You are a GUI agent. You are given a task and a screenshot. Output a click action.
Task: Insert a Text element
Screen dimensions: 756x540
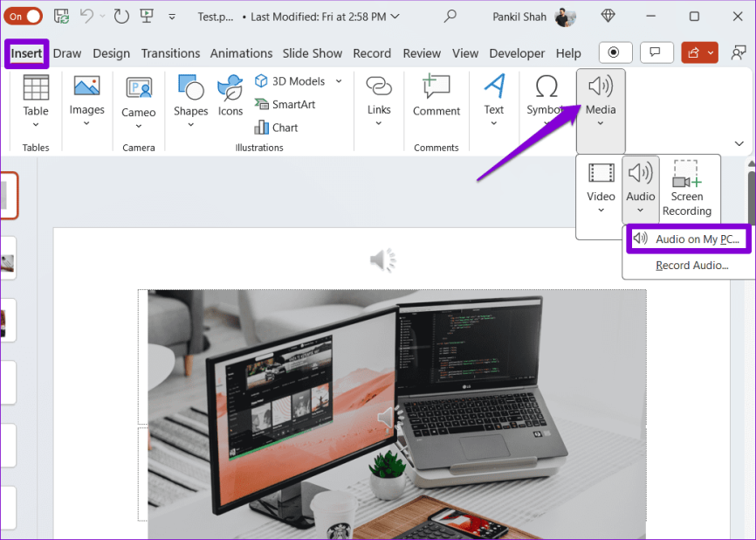click(x=494, y=100)
